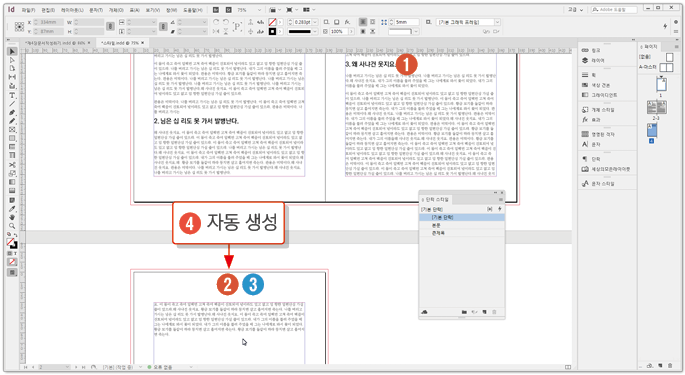Viewport: 685px width, 375px height.
Task: Toggle normal view mode at toolbox bottom
Action: coord(12,272)
